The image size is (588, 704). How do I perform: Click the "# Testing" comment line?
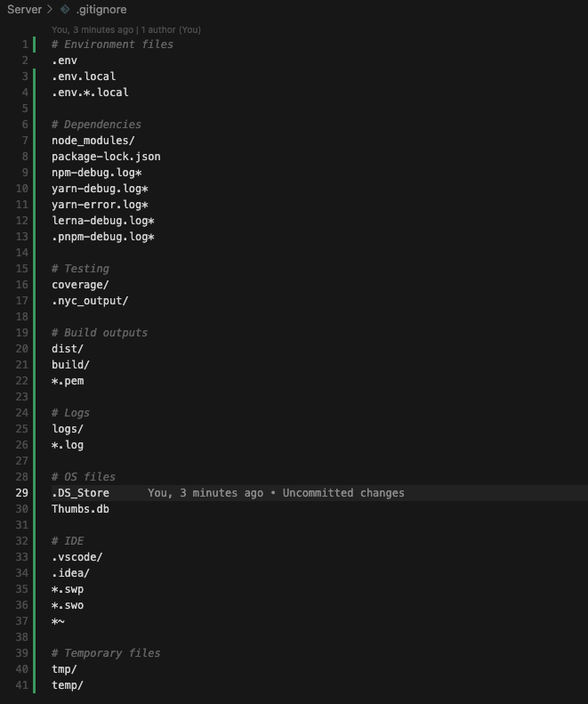click(x=80, y=269)
